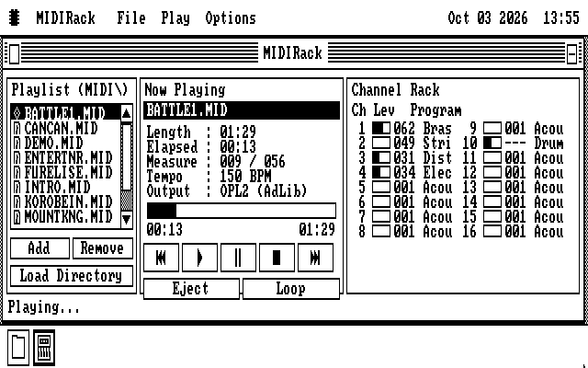Click the playback progress bar
Screen dimensions: 588x368
click(242, 211)
